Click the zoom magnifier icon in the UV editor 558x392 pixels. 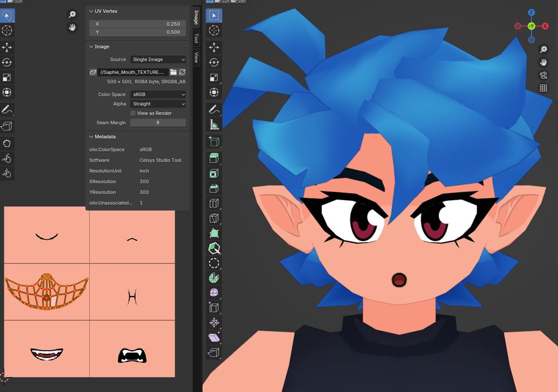click(x=71, y=14)
